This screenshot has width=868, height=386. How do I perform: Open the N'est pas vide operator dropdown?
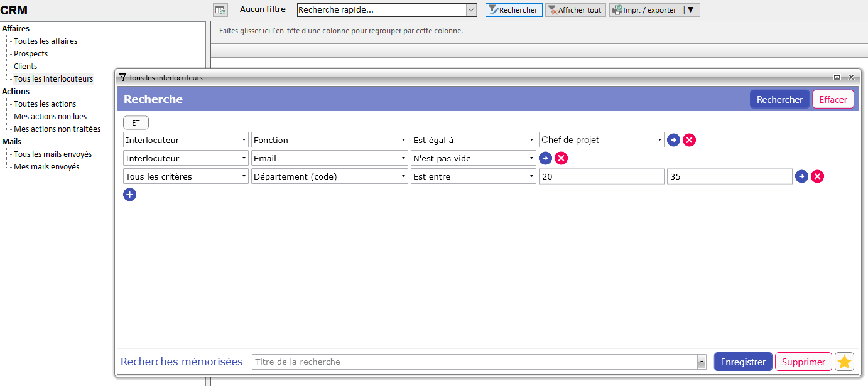[x=531, y=158]
